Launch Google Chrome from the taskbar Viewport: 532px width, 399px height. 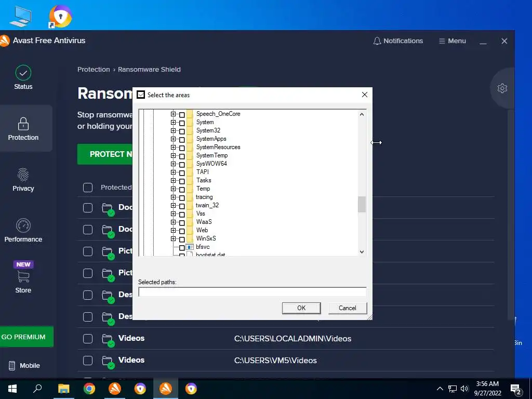point(89,389)
